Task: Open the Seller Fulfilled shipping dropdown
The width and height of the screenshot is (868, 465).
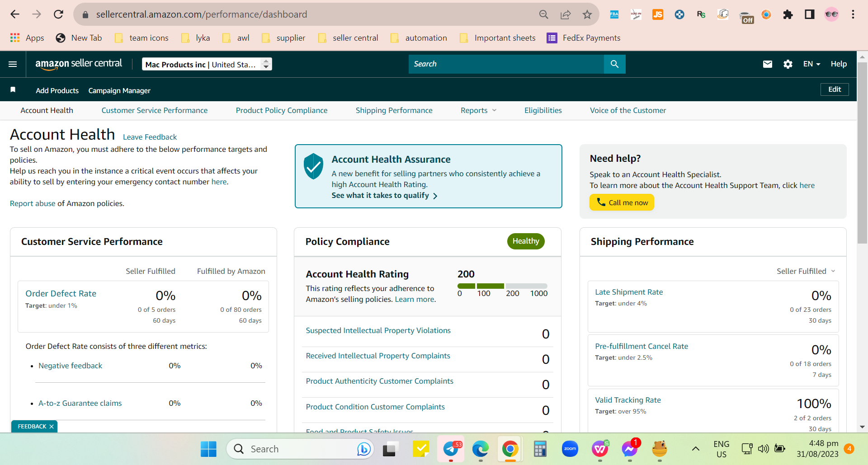Action: 806,271
